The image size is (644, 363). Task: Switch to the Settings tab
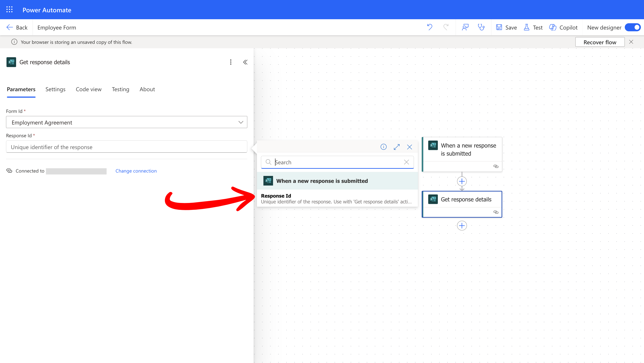pos(55,89)
